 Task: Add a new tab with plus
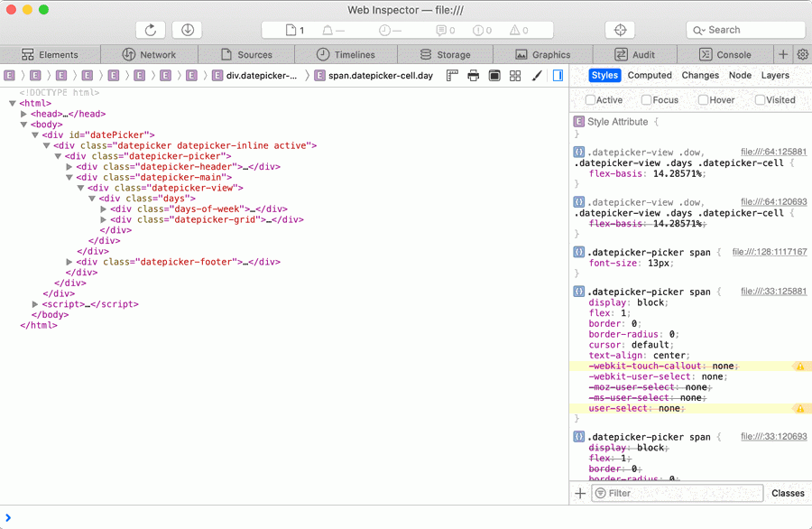pyautogui.click(x=783, y=54)
